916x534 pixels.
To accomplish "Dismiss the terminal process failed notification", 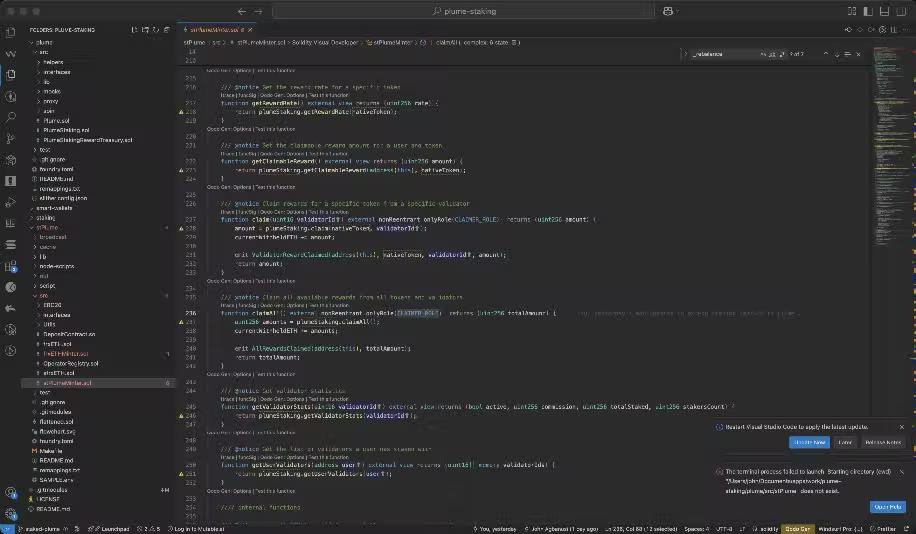I will click(901, 471).
